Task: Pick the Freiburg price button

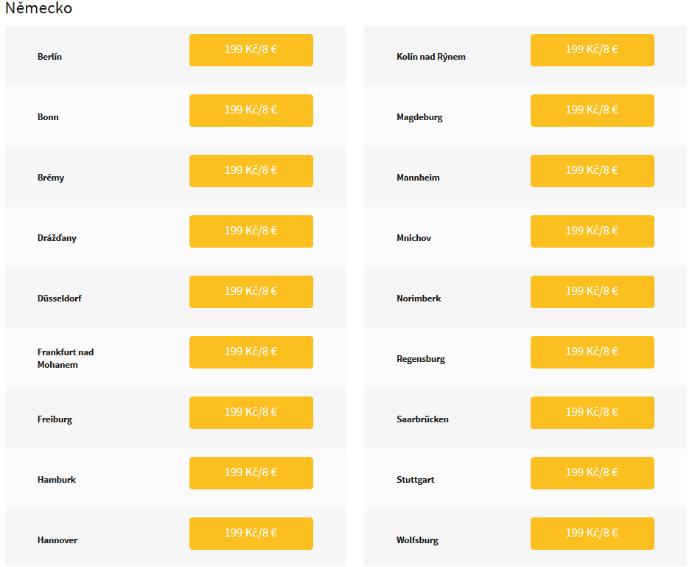Action: point(251,413)
